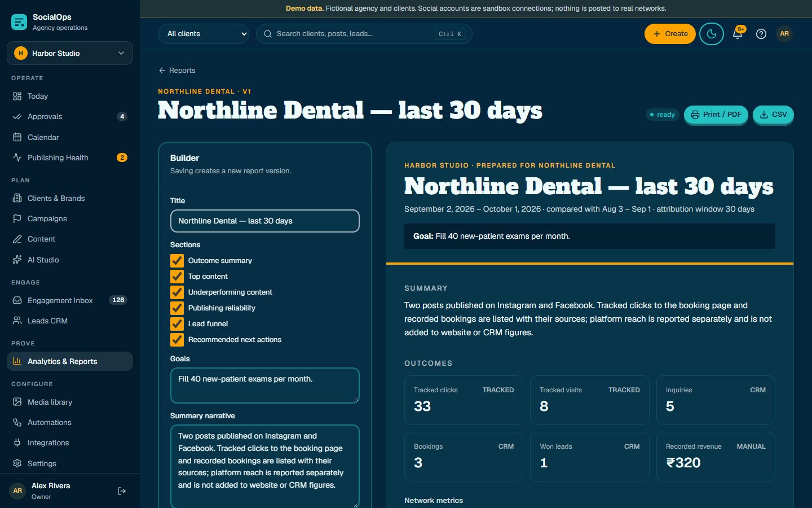Click the Content pencil icon
Screen dimensions: 812x508
(x=17, y=239)
